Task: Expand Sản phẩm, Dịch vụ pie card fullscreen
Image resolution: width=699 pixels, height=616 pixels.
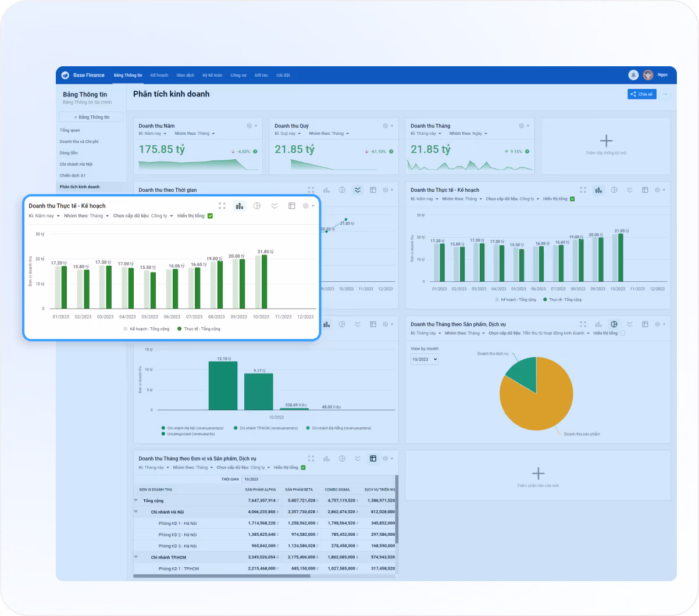Action: (x=583, y=324)
